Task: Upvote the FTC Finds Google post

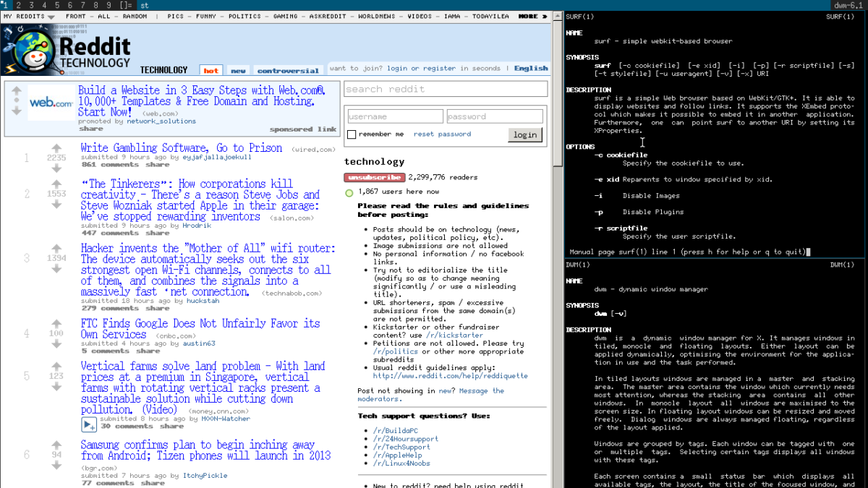Action: click(56, 322)
